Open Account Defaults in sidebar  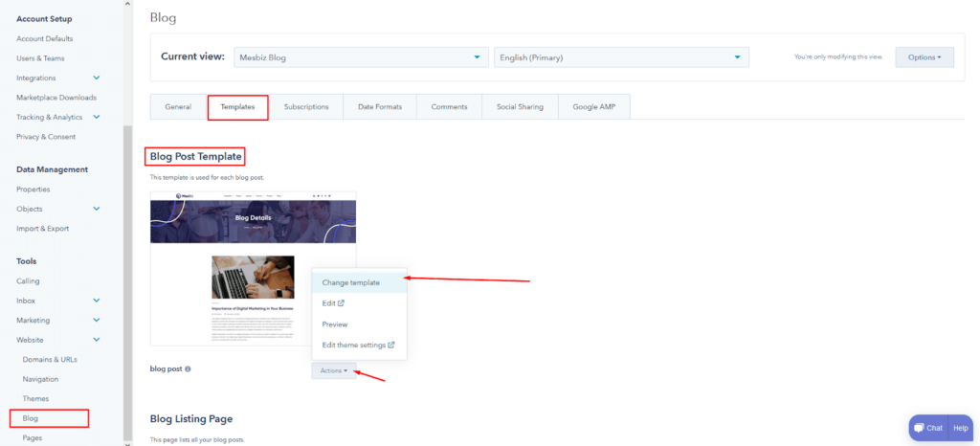(x=44, y=38)
